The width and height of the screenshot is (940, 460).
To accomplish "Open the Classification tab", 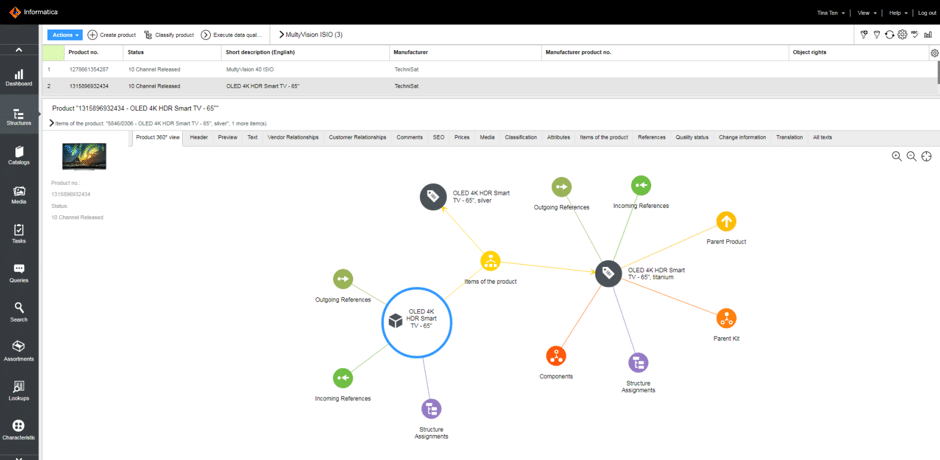I will point(520,137).
